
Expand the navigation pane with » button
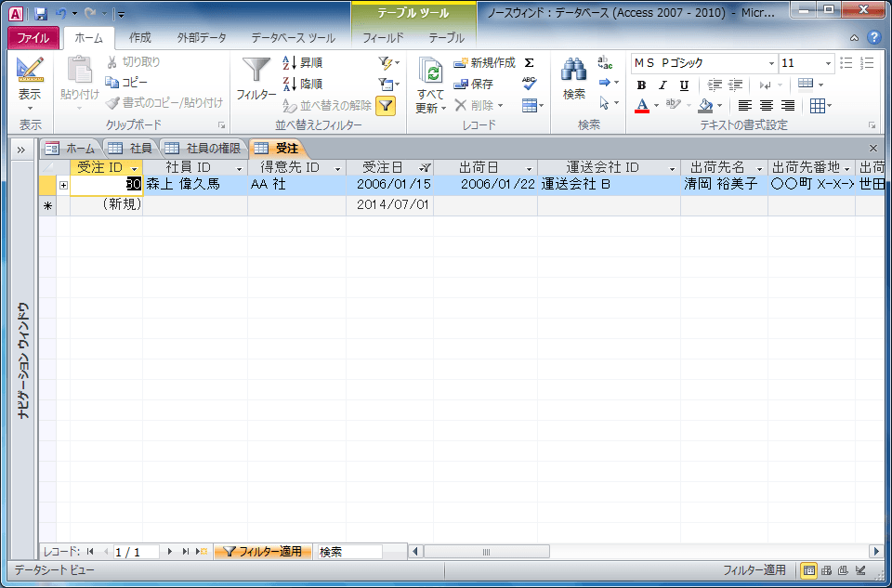pyautogui.click(x=21, y=150)
